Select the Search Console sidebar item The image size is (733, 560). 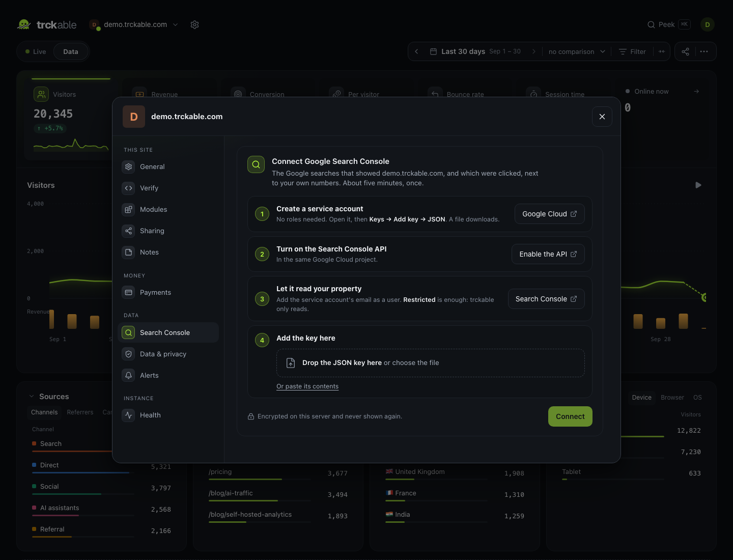168,332
